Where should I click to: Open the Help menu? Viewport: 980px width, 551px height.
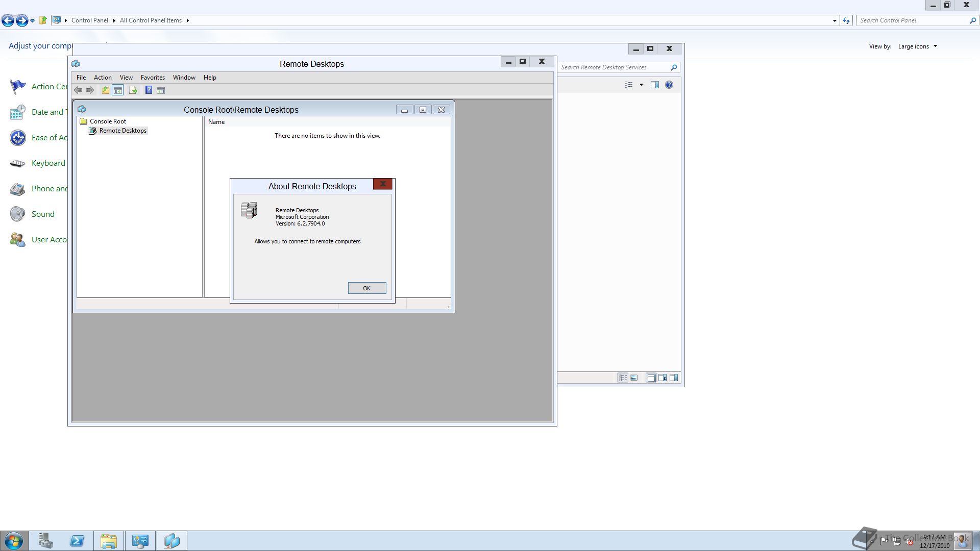(x=210, y=78)
